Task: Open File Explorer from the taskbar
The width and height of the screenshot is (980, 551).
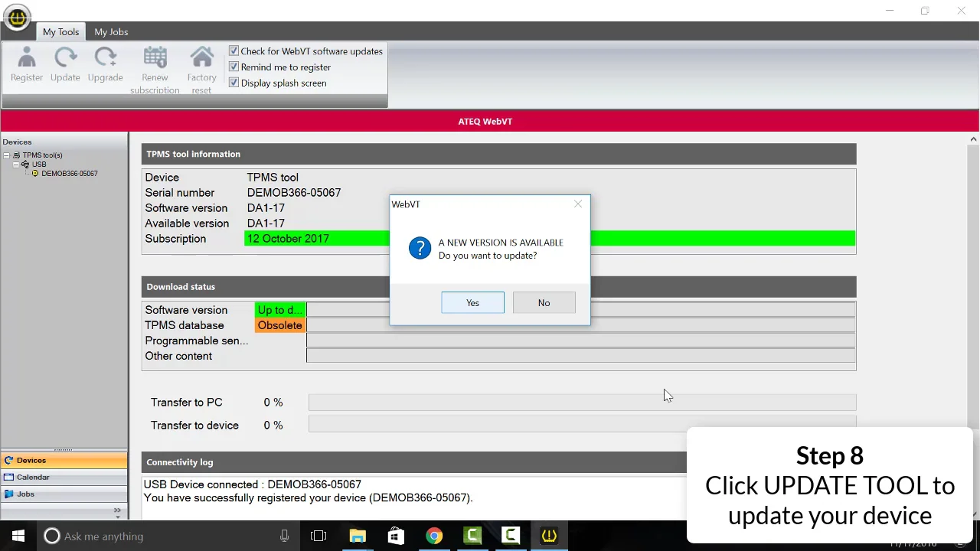Action: (x=358, y=536)
